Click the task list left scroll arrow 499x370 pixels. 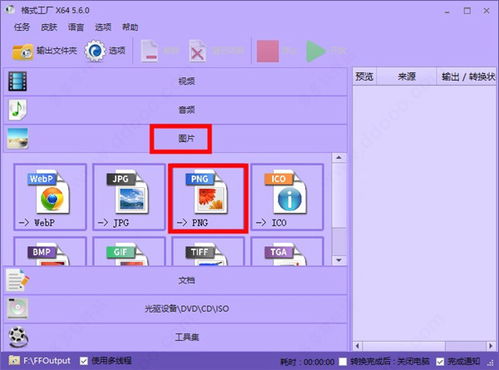(358, 346)
